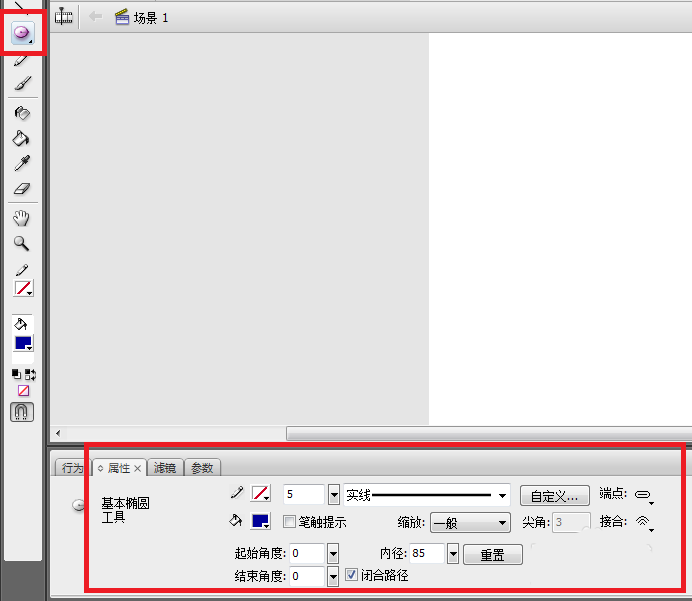Click the horizontal scrollbar thumb
This screenshot has height=601, width=692.
click(x=489, y=433)
